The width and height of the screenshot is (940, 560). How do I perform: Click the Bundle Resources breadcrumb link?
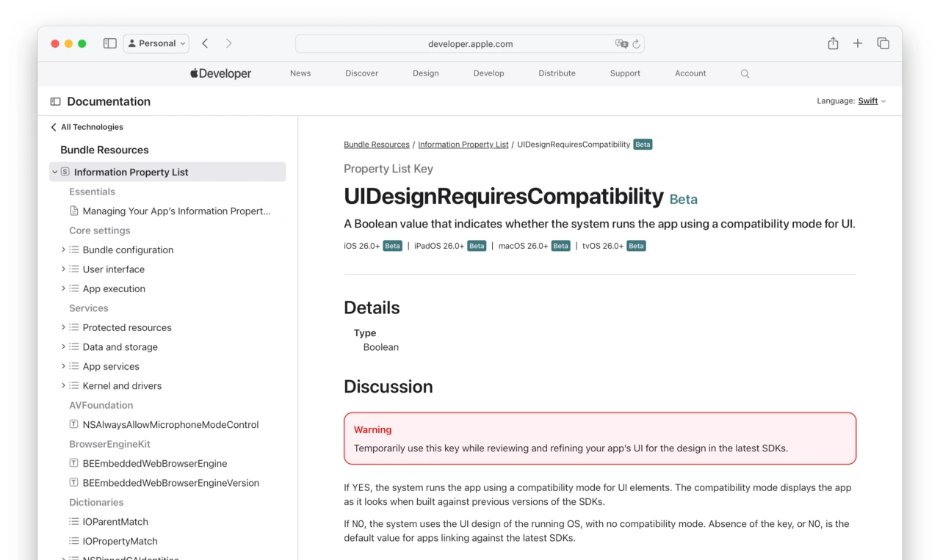(x=376, y=145)
